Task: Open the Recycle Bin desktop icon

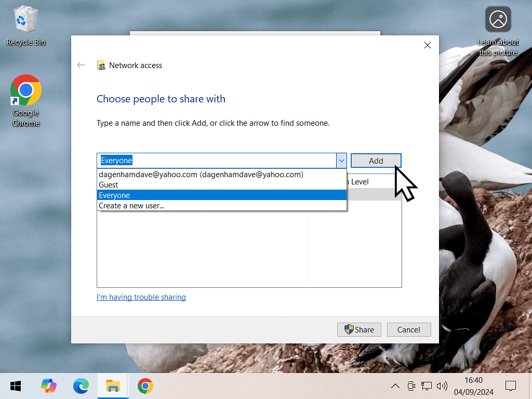Action: pos(24,25)
